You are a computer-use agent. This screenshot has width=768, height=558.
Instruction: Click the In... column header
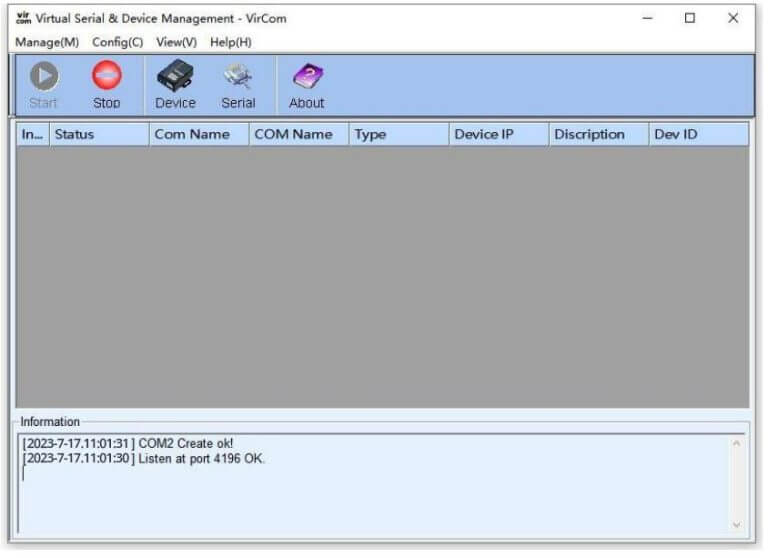pos(33,135)
